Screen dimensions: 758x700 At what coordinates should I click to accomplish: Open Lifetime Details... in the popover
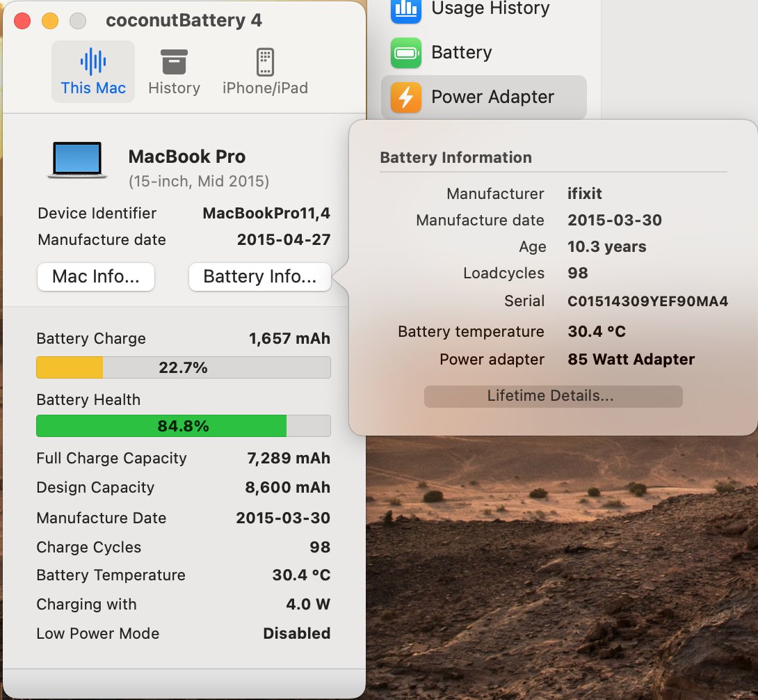click(x=554, y=396)
